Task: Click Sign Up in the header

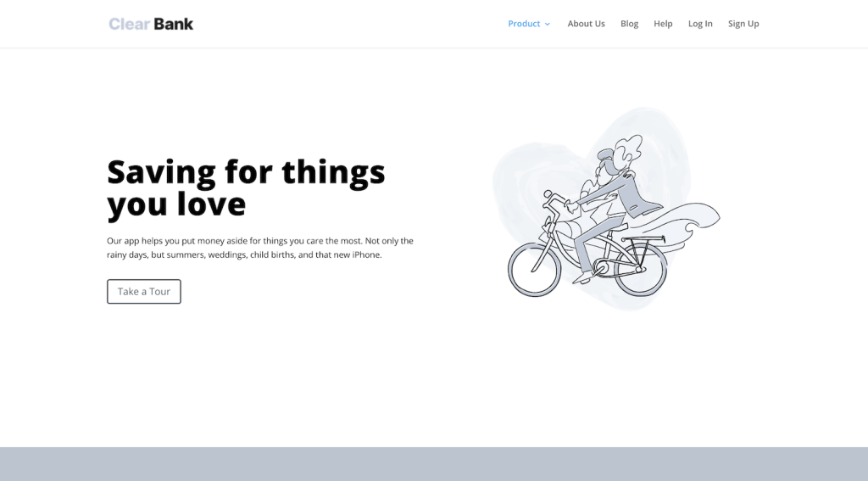Action: tap(743, 24)
